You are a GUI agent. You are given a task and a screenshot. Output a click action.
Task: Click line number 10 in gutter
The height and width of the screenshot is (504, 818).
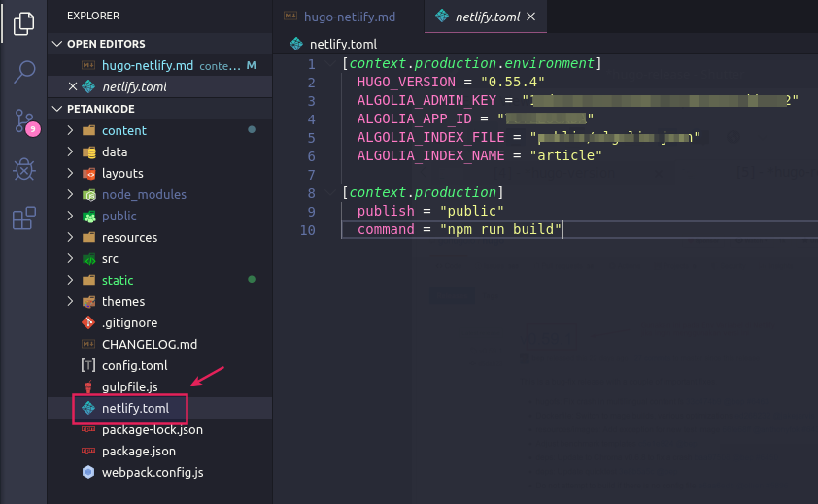point(308,230)
